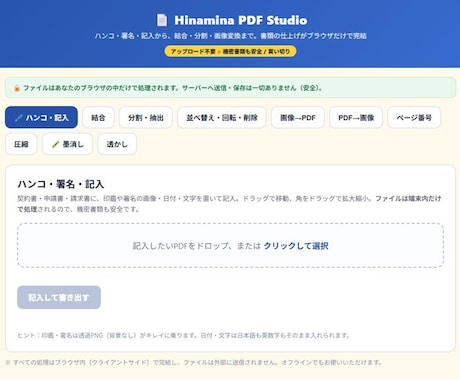
Task: Select the ハンコ・記入 tab
Action: pyautogui.click(x=41, y=117)
